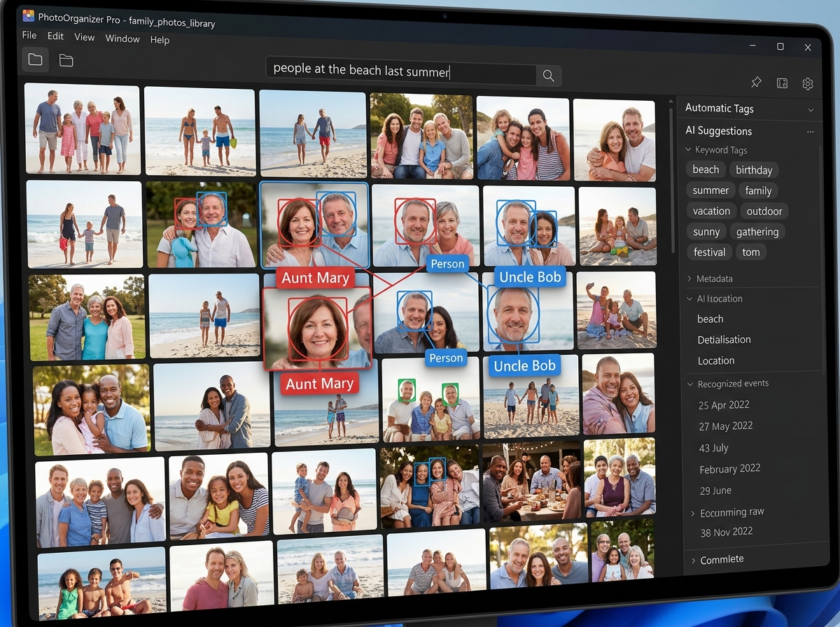The width and height of the screenshot is (840, 627).
Task: Click the search field with beach query
Action: pyautogui.click(x=401, y=72)
